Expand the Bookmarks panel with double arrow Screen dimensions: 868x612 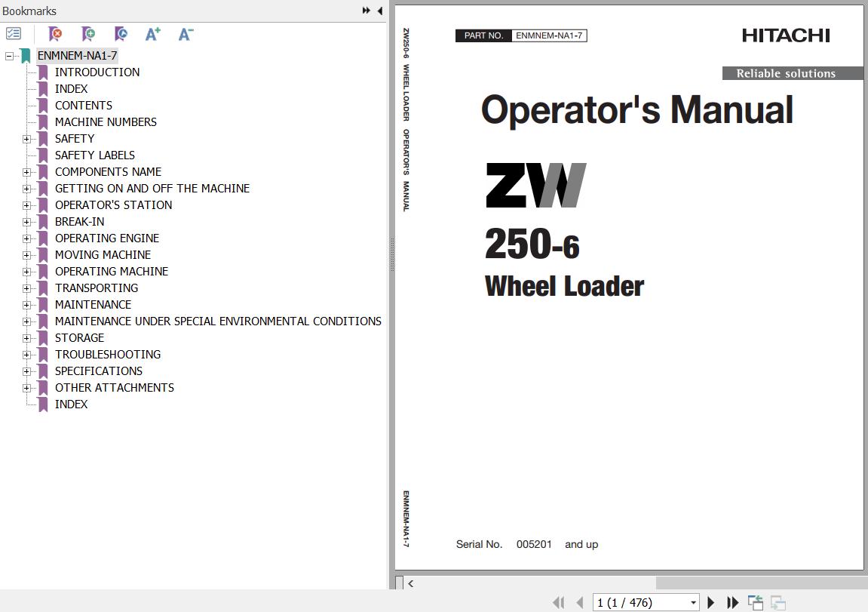(366, 11)
